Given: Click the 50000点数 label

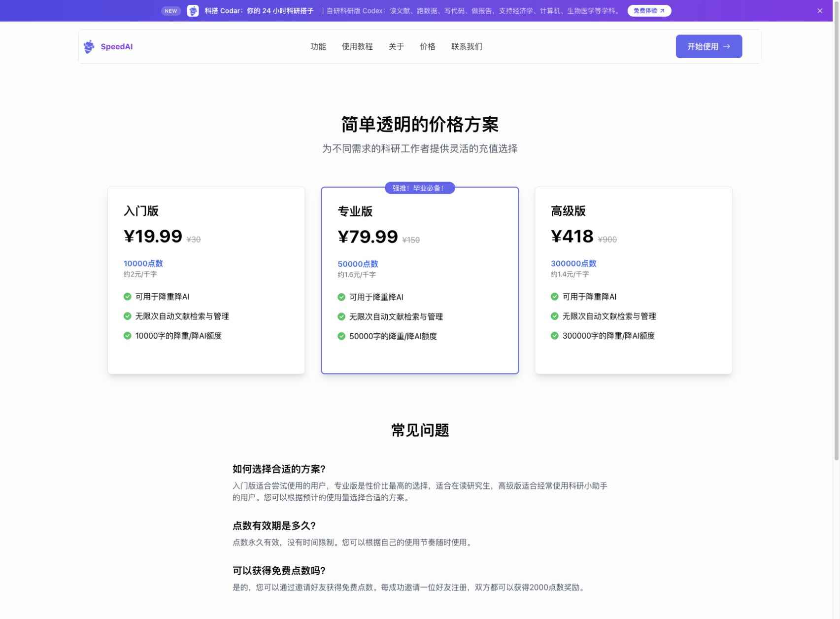Looking at the screenshot, I should pyautogui.click(x=358, y=264).
